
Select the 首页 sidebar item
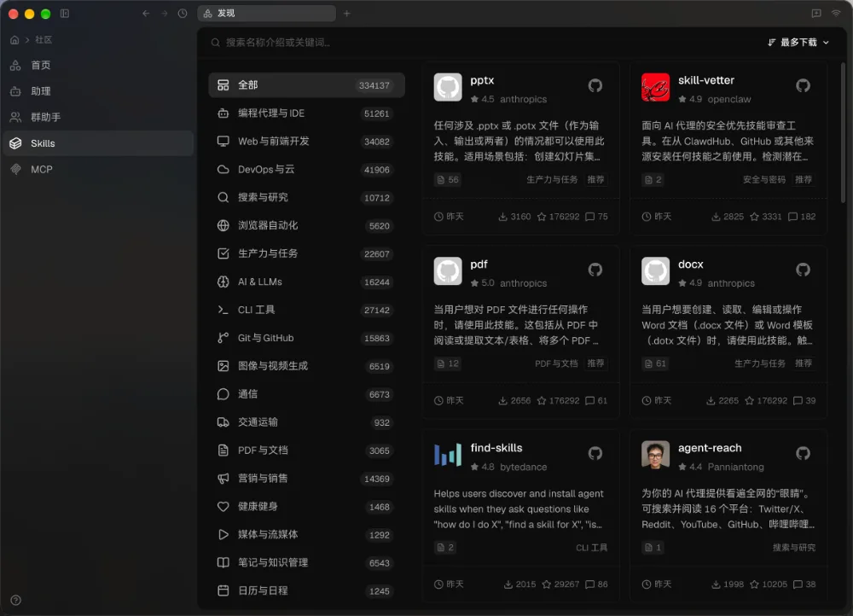[98, 66]
